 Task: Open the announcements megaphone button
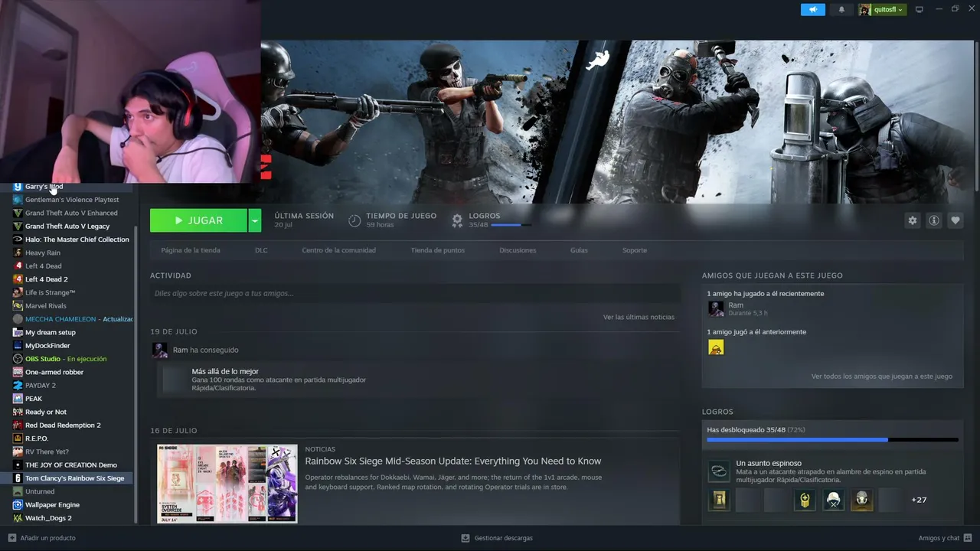tap(813, 9)
